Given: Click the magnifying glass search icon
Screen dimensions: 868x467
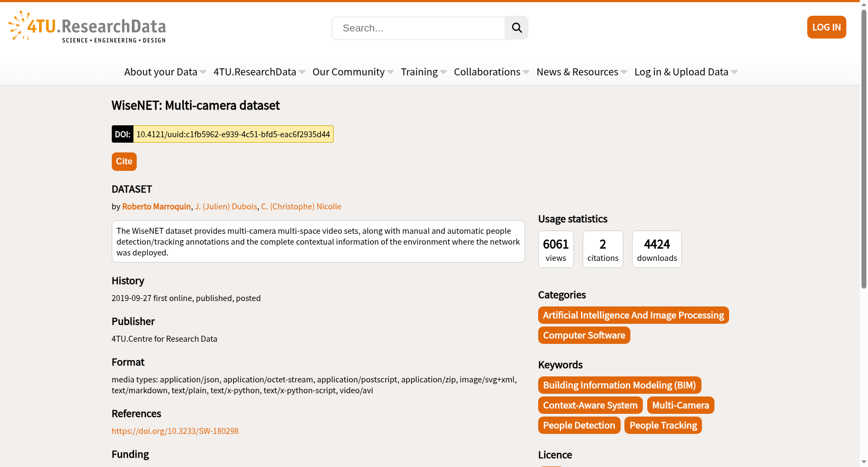Looking at the screenshot, I should pyautogui.click(x=516, y=28).
